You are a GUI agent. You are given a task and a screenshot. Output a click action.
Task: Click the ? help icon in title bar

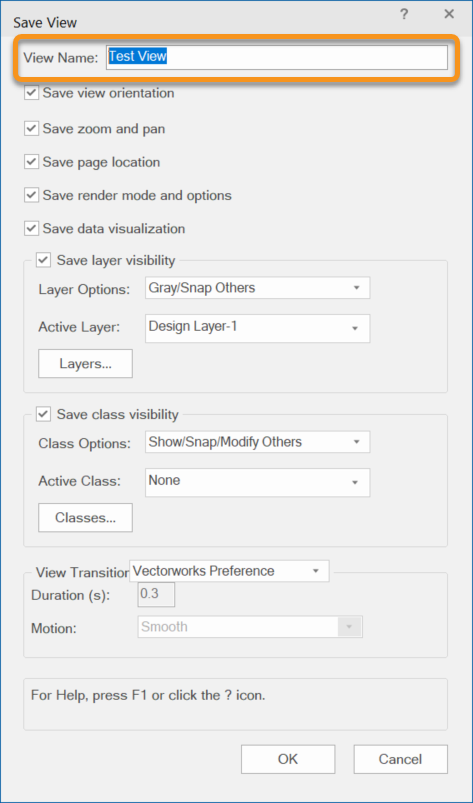(x=404, y=14)
